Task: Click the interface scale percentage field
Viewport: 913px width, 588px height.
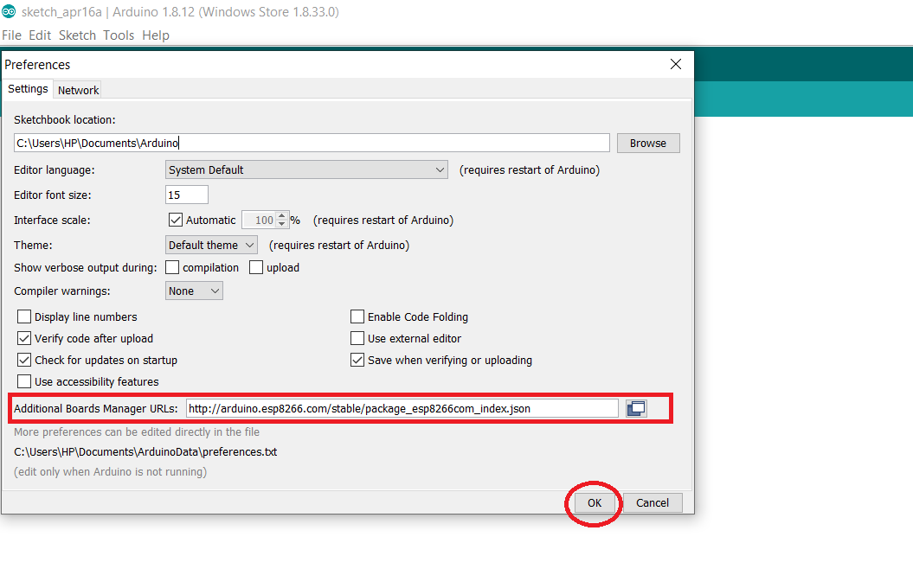Action: [x=259, y=220]
